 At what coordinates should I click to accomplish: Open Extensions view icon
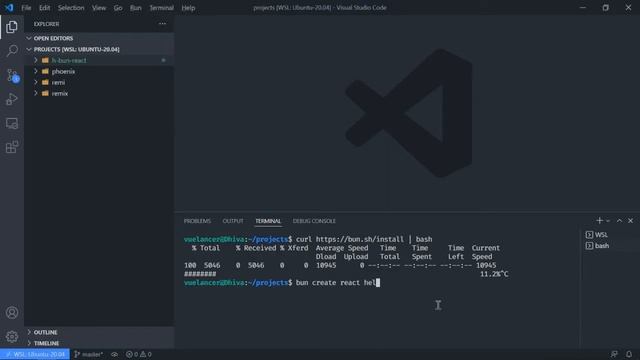pos(12,147)
